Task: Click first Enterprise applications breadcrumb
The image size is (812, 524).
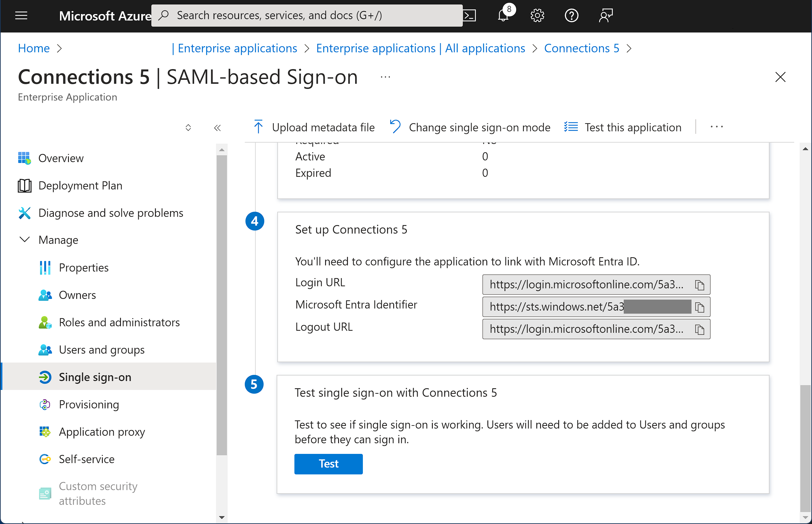Action: [x=237, y=48]
